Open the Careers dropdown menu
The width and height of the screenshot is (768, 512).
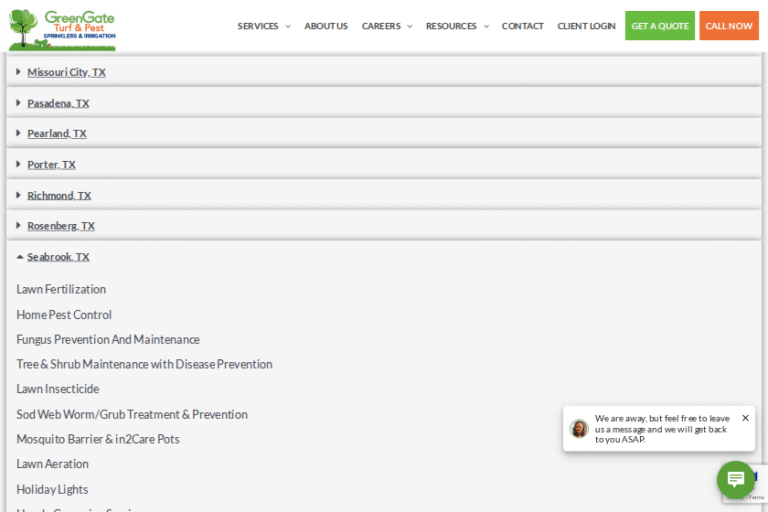tap(386, 26)
